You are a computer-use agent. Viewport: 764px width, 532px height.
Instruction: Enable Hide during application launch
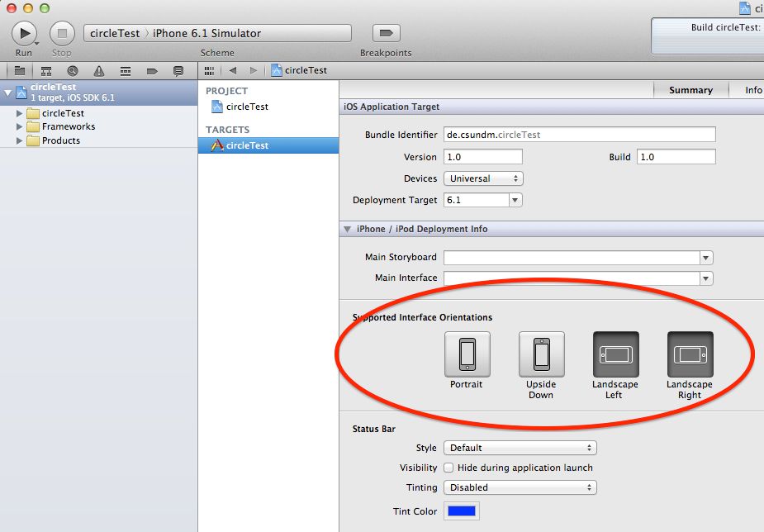click(x=448, y=468)
